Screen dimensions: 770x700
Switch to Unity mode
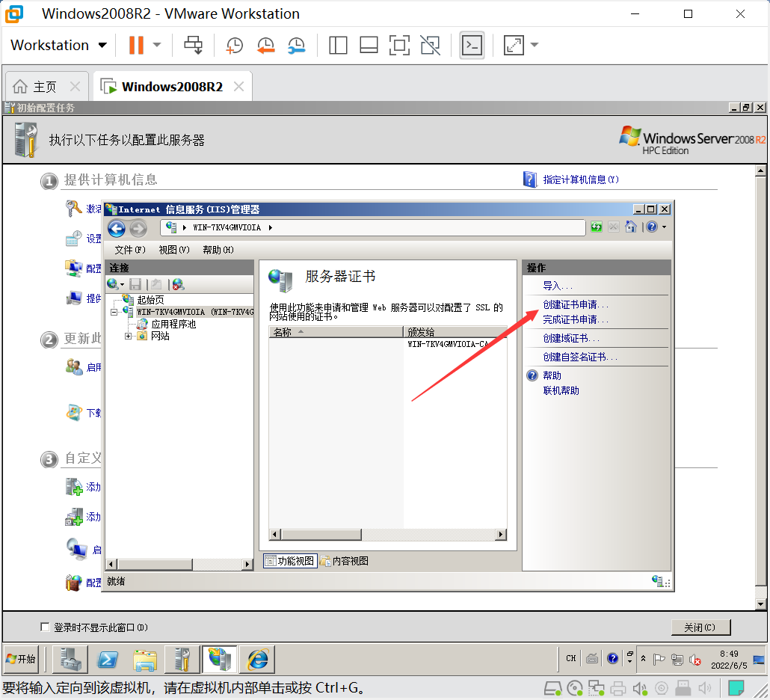(x=430, y=45)
